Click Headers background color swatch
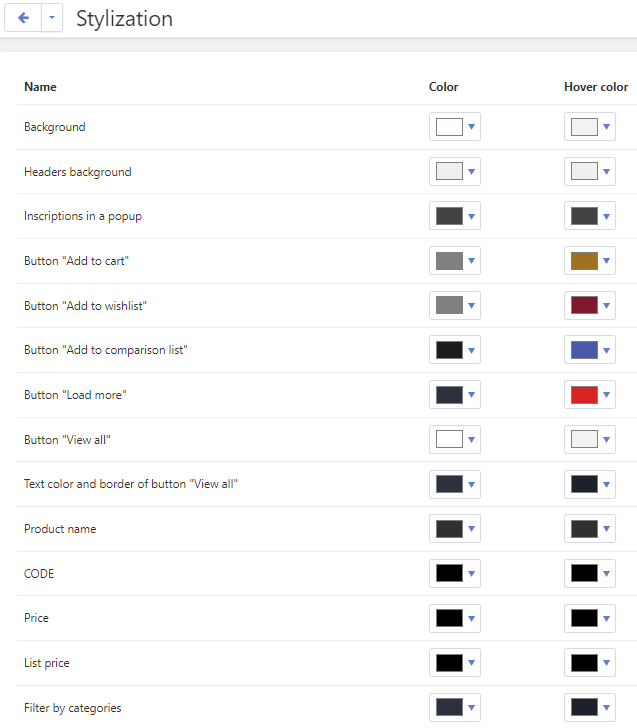 449,171
